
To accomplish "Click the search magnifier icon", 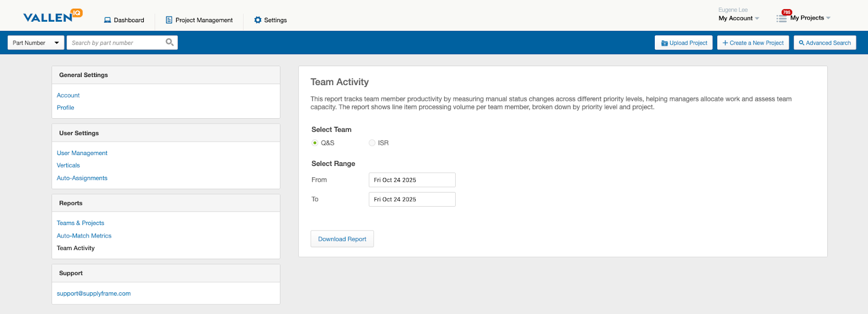I will pyautogui.click(x=170, y=42).
